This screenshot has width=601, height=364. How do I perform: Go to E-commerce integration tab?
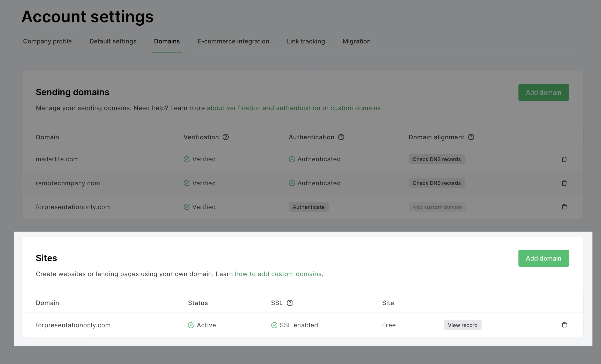coord(233,41)
